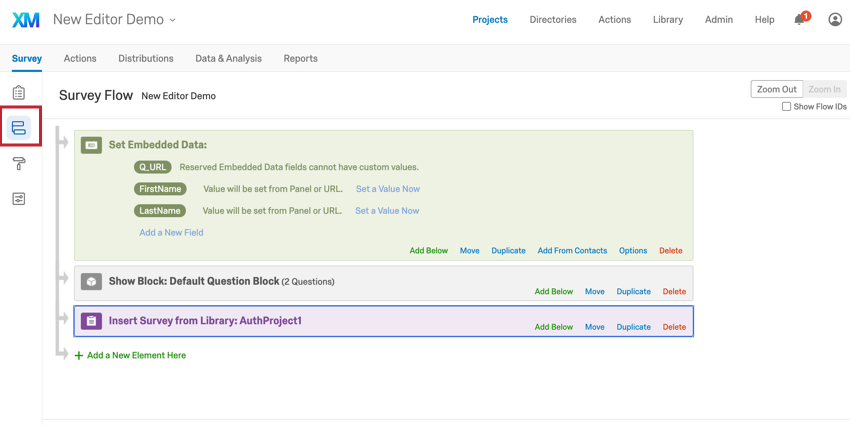Viewport: 850px width, 425px height.
Task: Enable the Show Flow IDs checkbox
Action: (x=786, y=107)
